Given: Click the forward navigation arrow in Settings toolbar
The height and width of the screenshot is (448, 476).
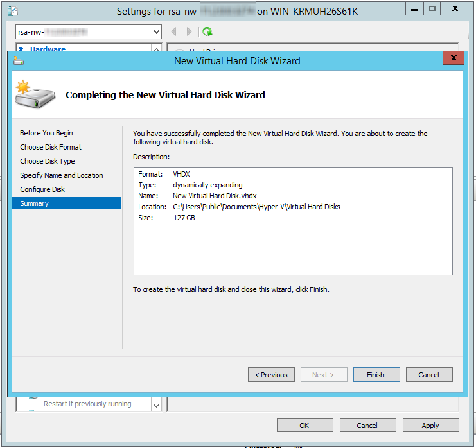Looking at the screenshot, I should pos(189,31).
